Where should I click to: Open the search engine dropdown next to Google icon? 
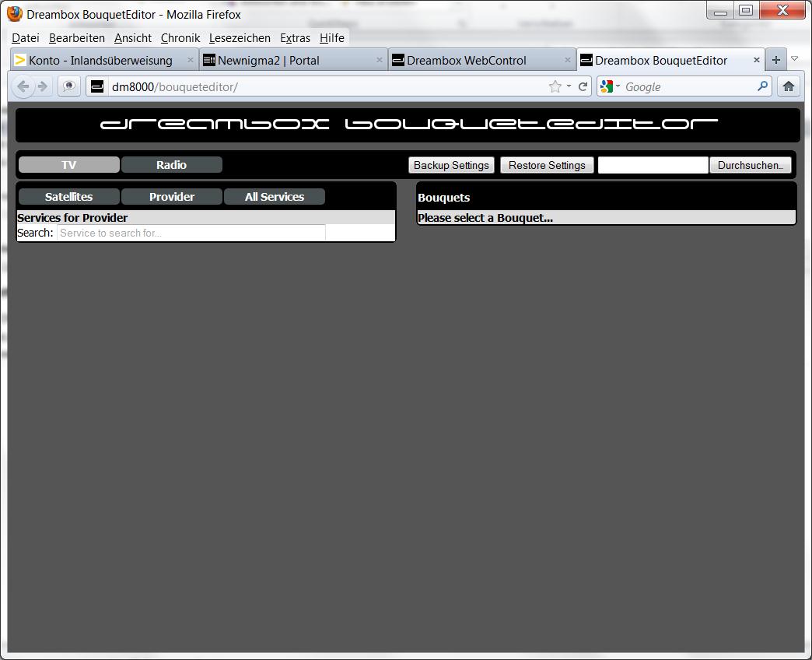tap(618, 86)
